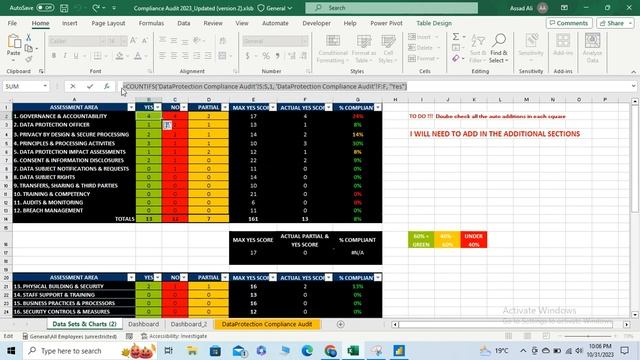Click the Clear eraser icon
Screen dimensions: 640x360
click(456, 59)
